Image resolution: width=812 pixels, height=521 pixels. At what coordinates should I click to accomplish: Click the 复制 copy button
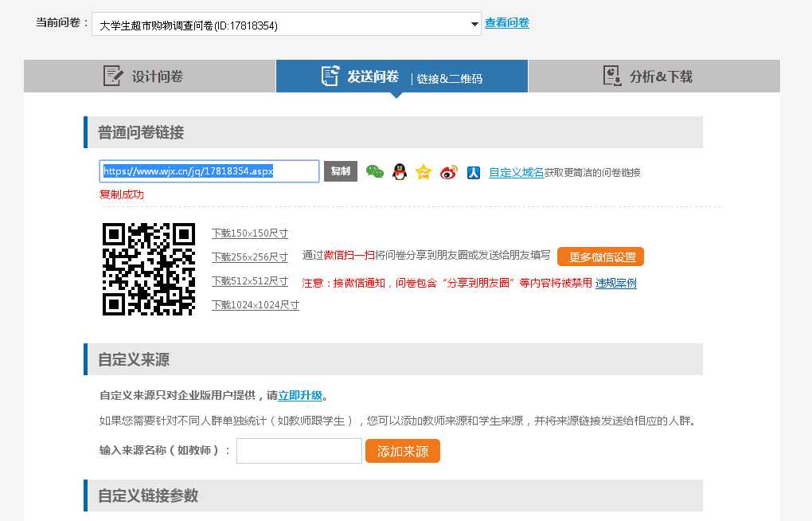point(341,171)
